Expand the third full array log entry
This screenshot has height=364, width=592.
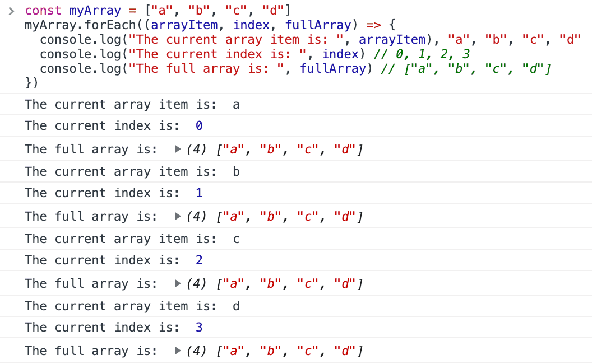coord(177,284)
